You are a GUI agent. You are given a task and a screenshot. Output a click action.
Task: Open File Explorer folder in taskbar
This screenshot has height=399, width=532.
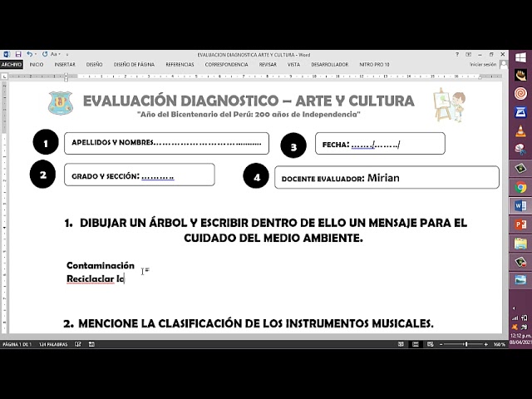pos(520,244)
